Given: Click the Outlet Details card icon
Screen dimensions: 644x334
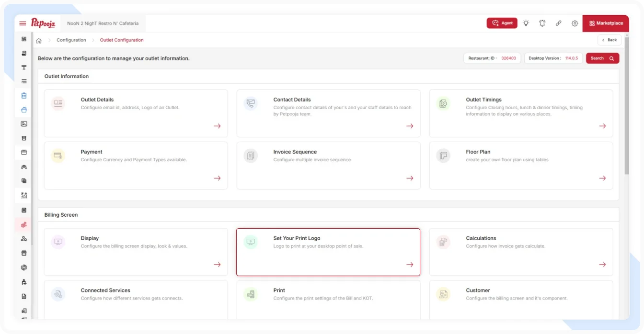Looking at the screenshot, I should click(x=58, y=103).
